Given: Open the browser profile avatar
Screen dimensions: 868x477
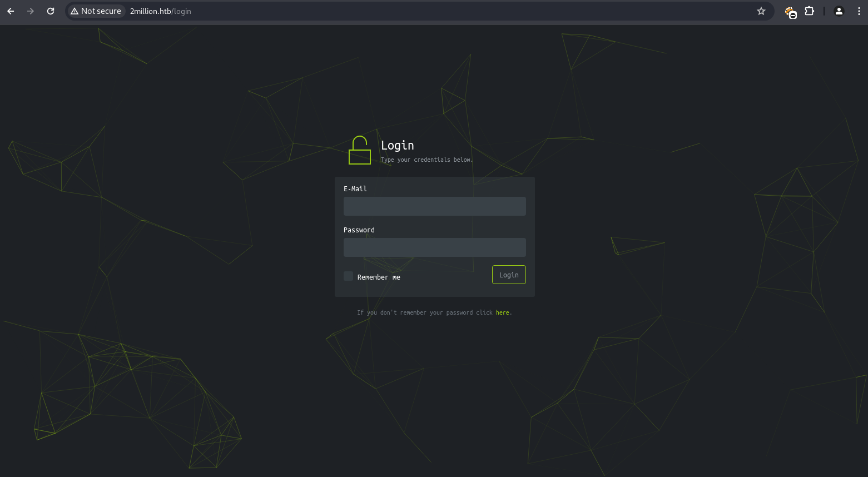Looking at the screenshot, I should (839, 11).
